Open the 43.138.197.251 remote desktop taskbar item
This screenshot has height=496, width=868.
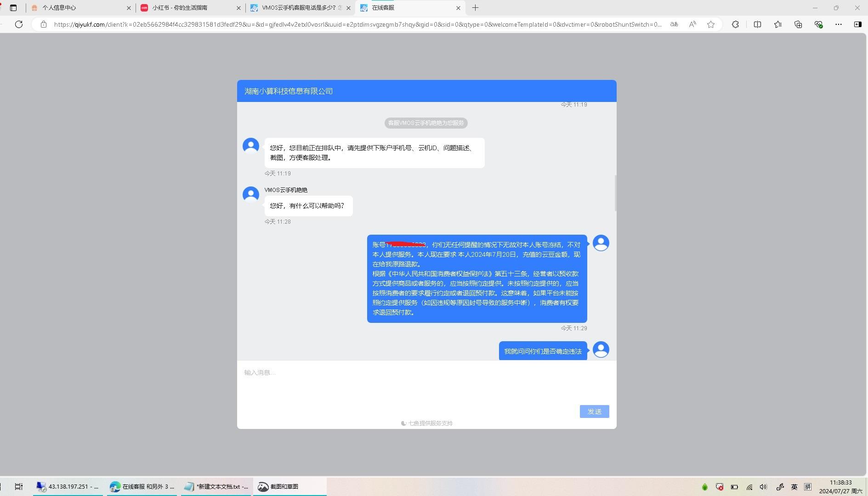click(68, 487)
